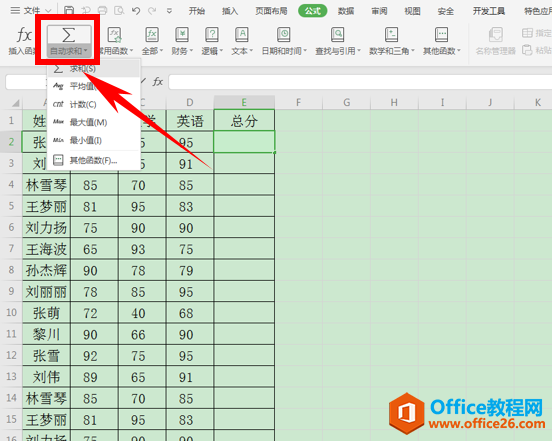Expand the quick access toolbar customize arrow

[x=169, y=11]
